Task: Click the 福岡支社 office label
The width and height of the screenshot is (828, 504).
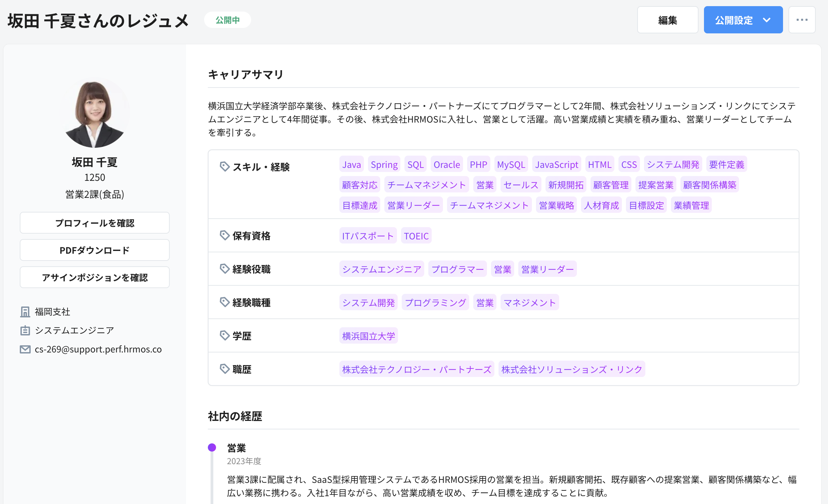Action: [x=52, y=312]
